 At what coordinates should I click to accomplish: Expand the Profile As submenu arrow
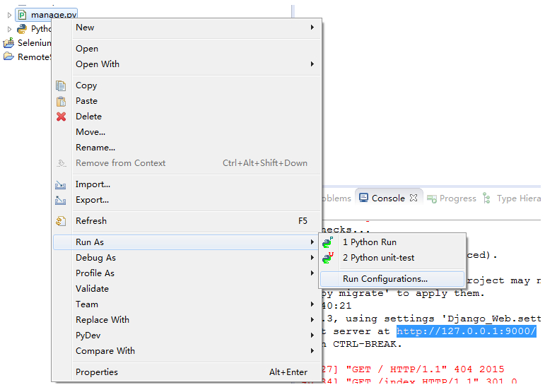click(x=312, y=273)
